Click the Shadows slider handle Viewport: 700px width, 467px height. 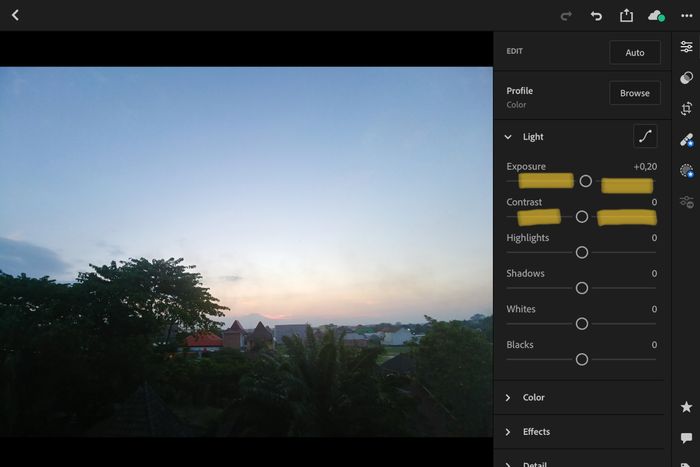pyautogui.click(x=582, y=288)
